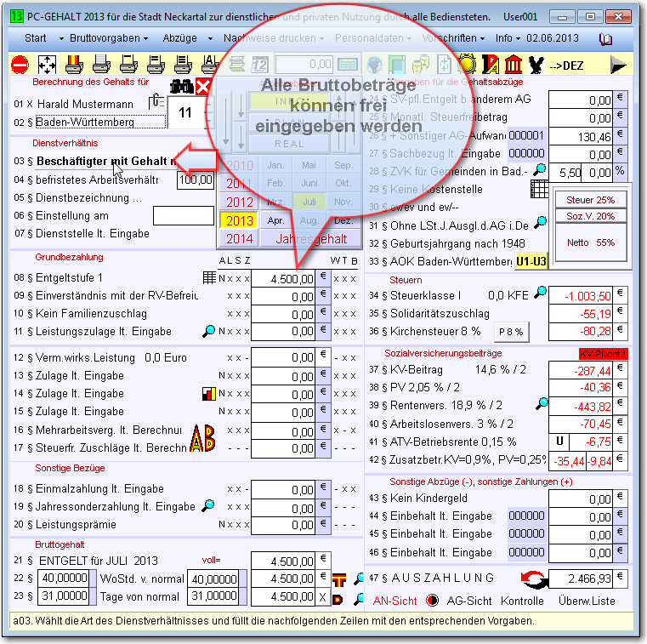Expand the Info dropdown arrow

pyautogui.click(x=518, y=39)
